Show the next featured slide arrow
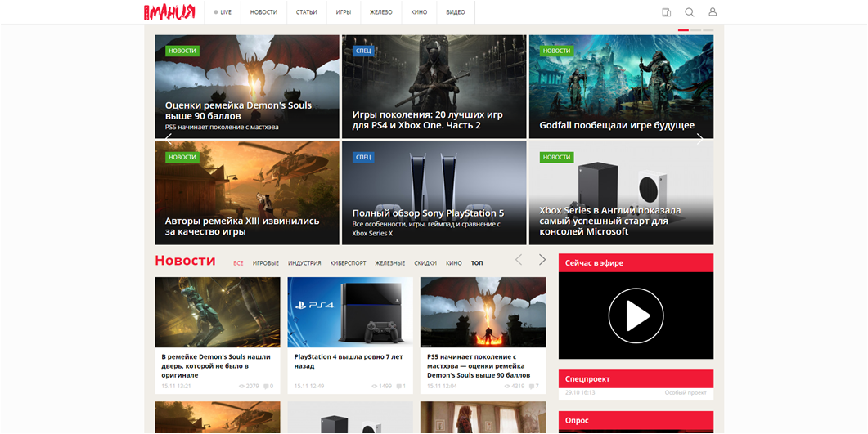This screenshot has height=434, width=868. (x=699, y=139)
